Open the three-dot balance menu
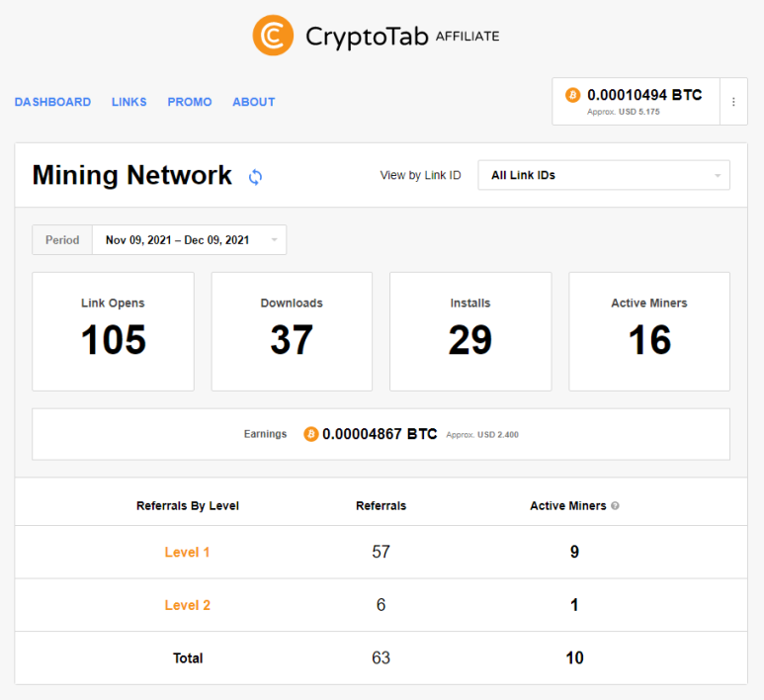 click(x=733, y=102)
